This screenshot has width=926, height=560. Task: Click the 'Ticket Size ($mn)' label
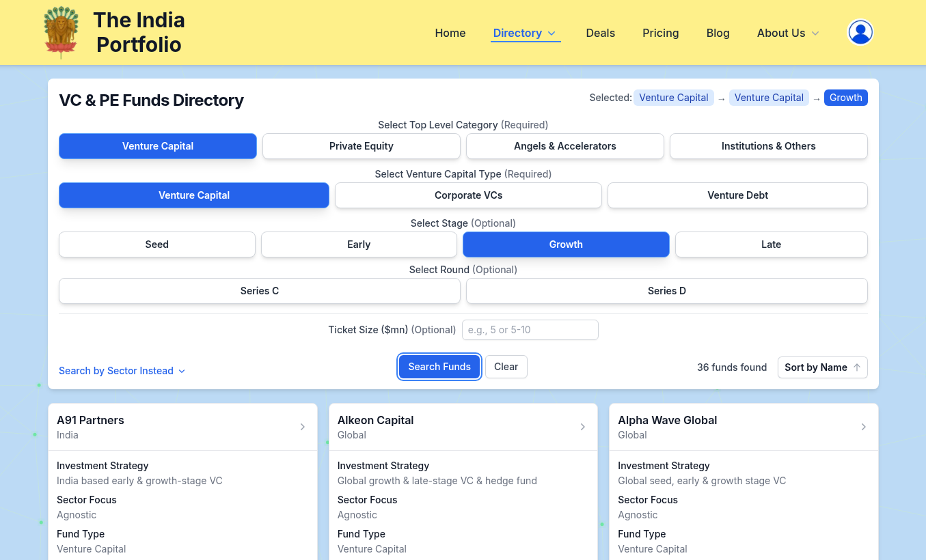click(x=368, y=330)
